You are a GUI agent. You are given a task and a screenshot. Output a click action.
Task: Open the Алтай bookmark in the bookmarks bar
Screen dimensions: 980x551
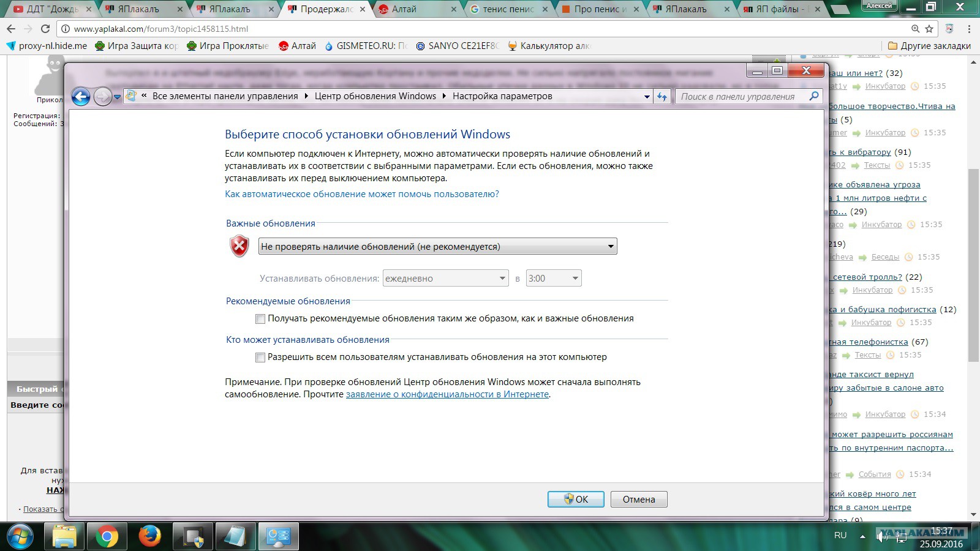point(297,45)
